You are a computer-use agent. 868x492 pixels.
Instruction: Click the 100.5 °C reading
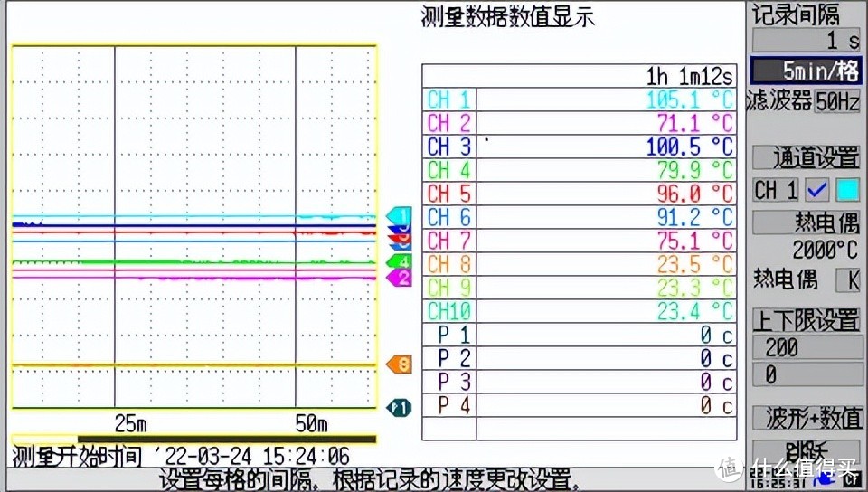pyautogui.click(x=690, y=147)
